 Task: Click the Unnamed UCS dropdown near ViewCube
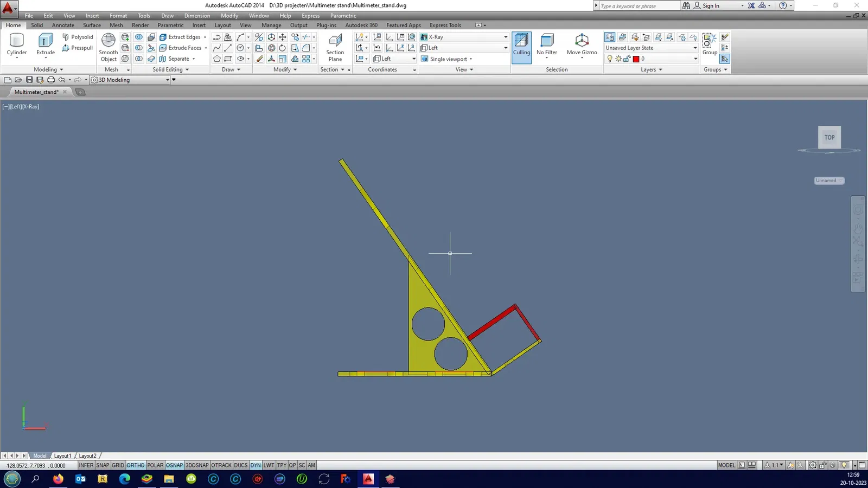click(x=829, y=181)
